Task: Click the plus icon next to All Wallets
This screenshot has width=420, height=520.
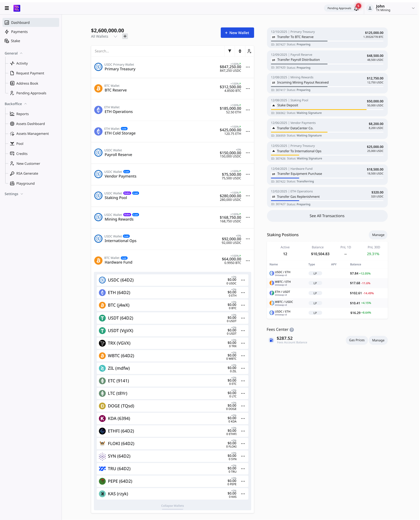Action: [125, 36]
